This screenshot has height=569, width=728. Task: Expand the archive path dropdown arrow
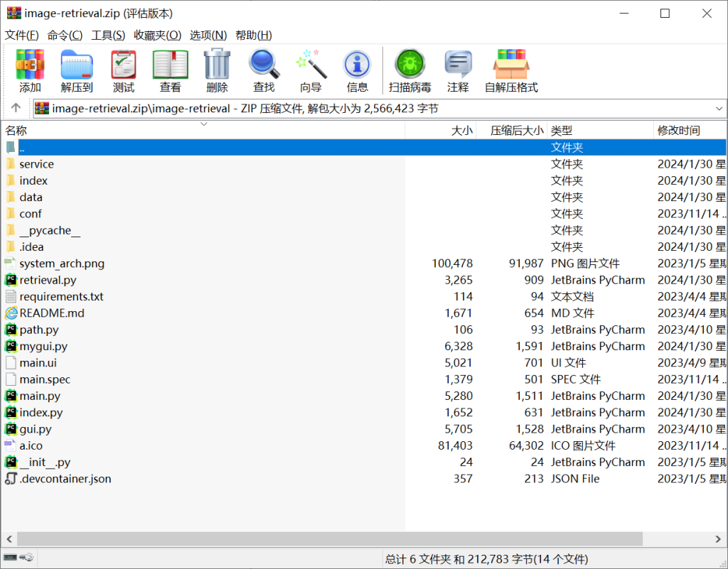pyautogui.click(x=719, y=109)
